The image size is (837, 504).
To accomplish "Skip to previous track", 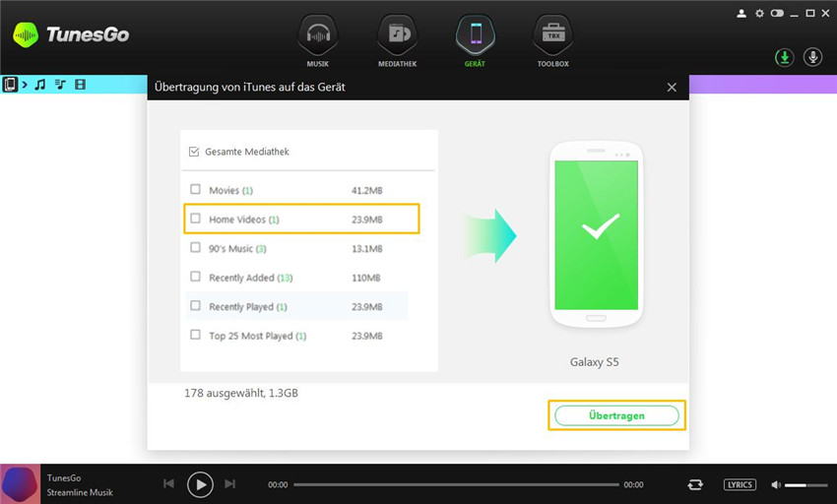I will [168, 483].
